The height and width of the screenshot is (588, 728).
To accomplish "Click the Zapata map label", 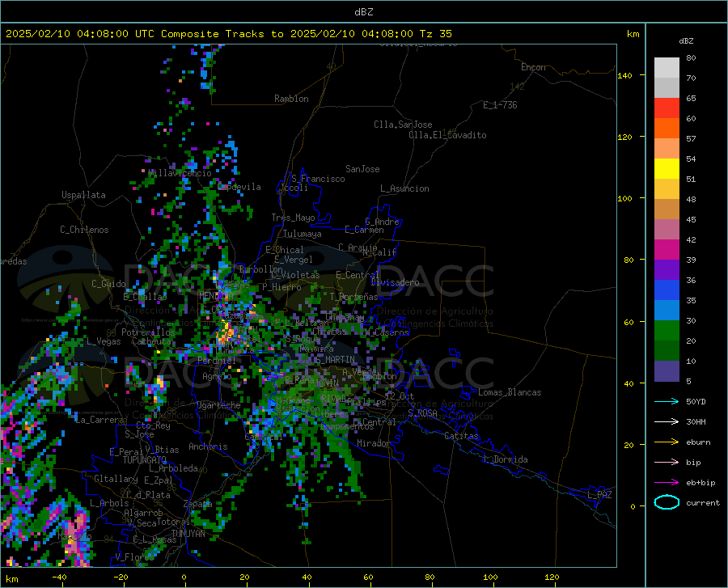I will click(x=198, y=504).
